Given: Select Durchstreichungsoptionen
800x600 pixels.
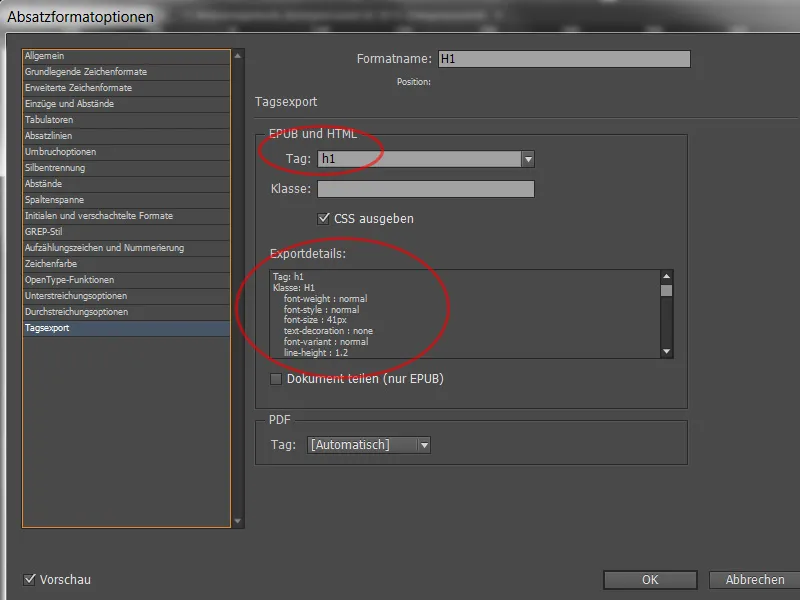Looking at the screenshot, I should [127, 312].
